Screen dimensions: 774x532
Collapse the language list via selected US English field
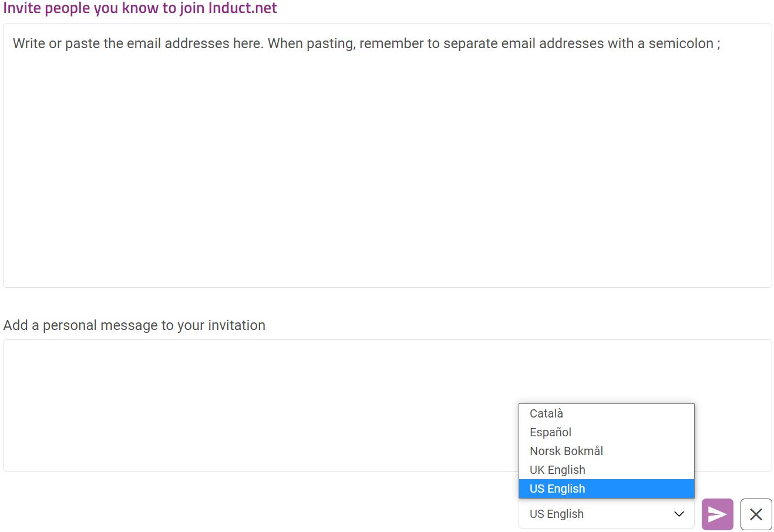[x=606, y=514]
